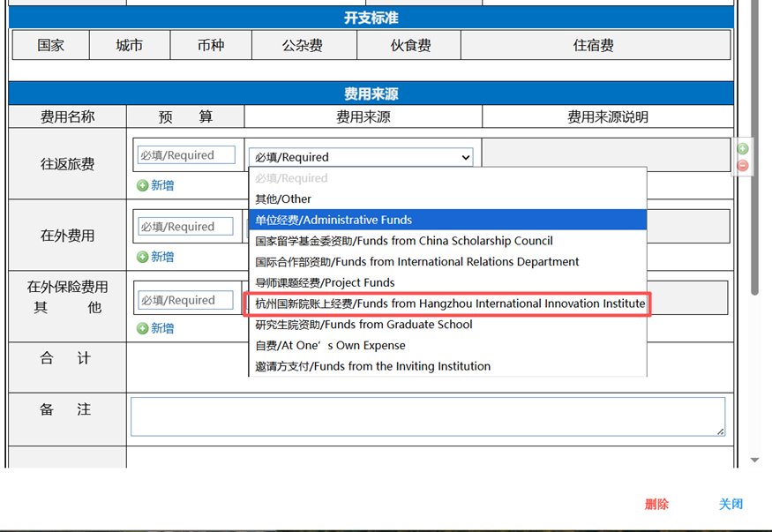Screen dimensions: 772x532
Task: Click green plus icon under 在外费用 budget
Action: (143, 257)
